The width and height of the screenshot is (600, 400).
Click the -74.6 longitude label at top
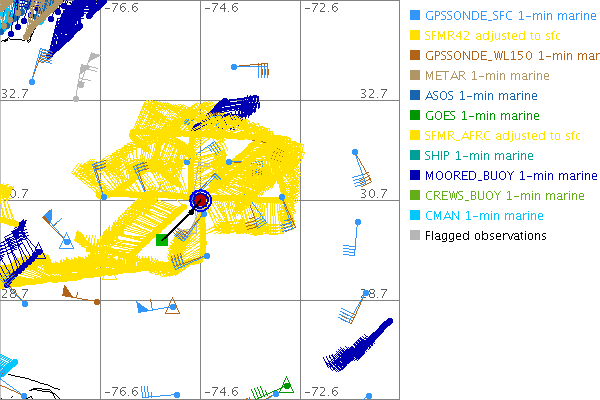(x=222, y=8)
